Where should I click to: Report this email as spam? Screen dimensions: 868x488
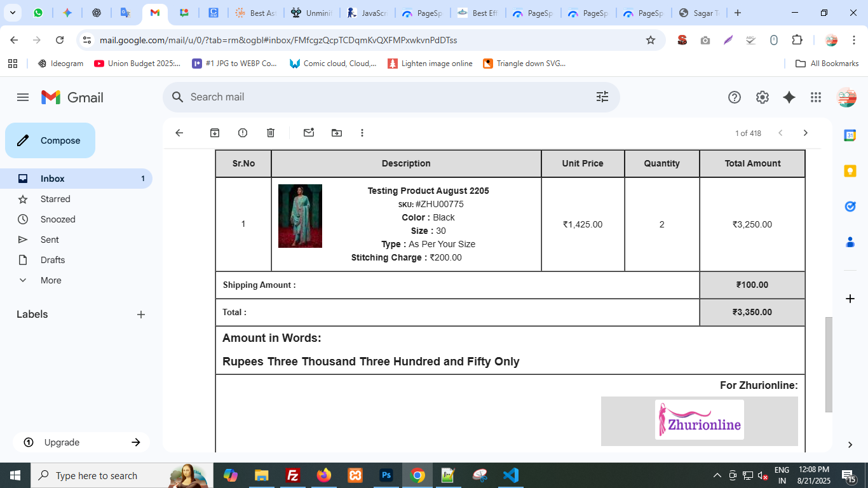pos(243,133)
